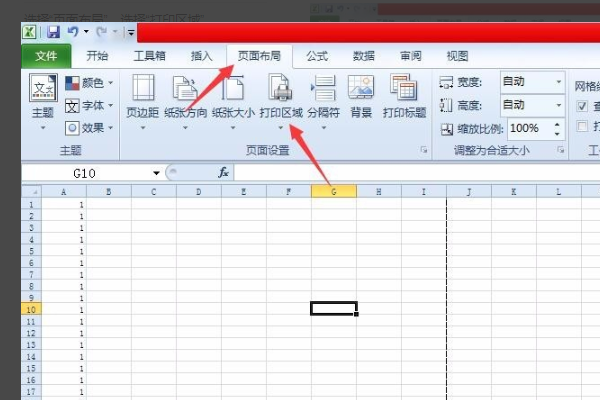
Task: Open the 效果 theme effects menu
Action: point(89,128)
